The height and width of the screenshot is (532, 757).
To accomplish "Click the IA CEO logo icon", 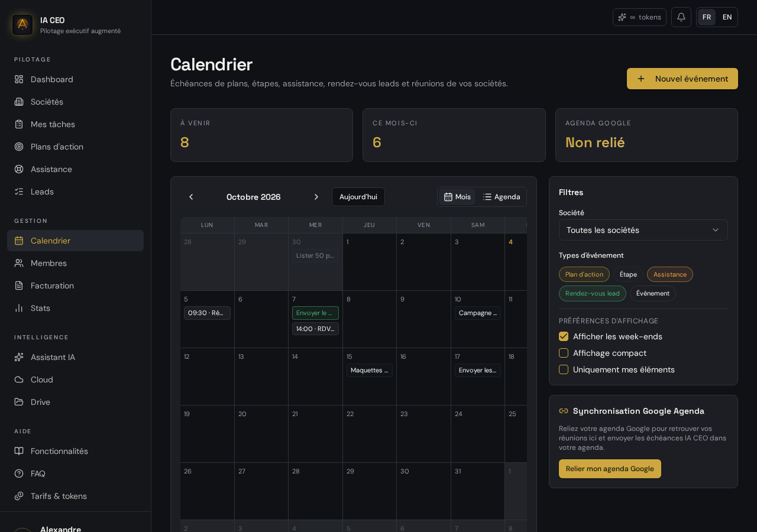I will pyautogui.click(x=22, y=25).
